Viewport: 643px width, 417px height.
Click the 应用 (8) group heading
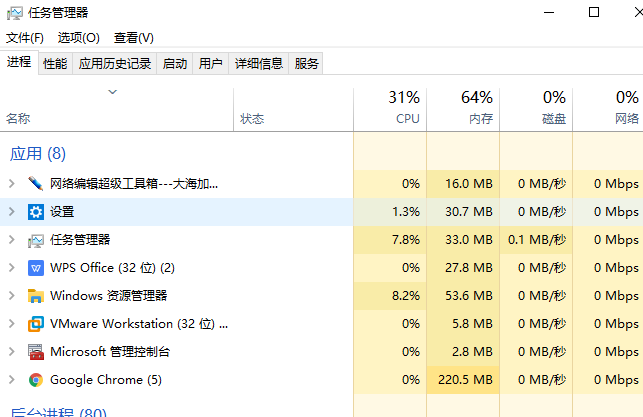(38, 154)
